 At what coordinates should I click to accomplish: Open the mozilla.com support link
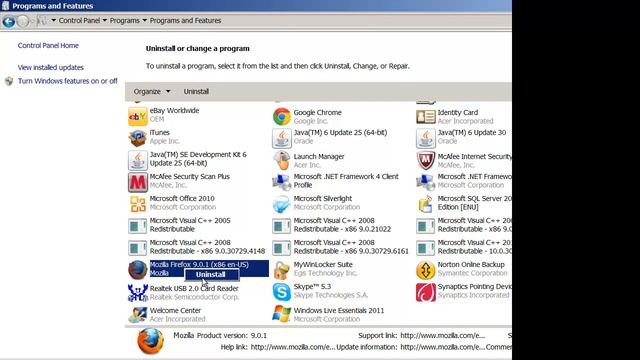pos(442,336)
